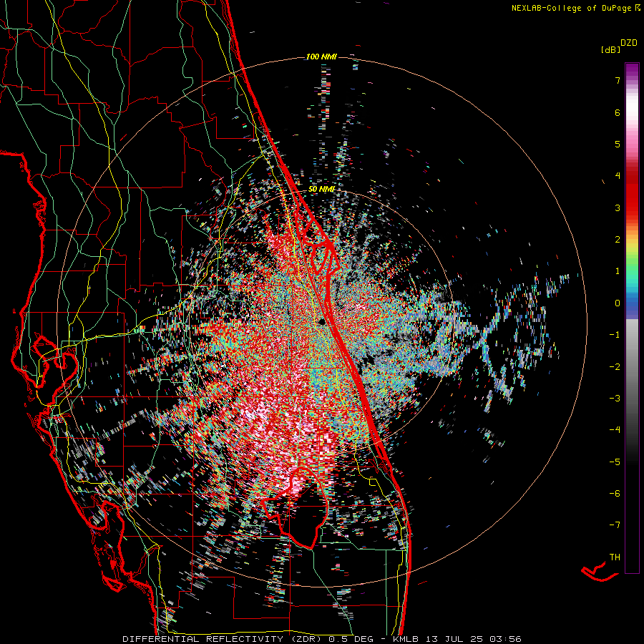Screen dimensions: 644x644
Task: Click the -6 value on the color scale
Action: pos(615,494)
